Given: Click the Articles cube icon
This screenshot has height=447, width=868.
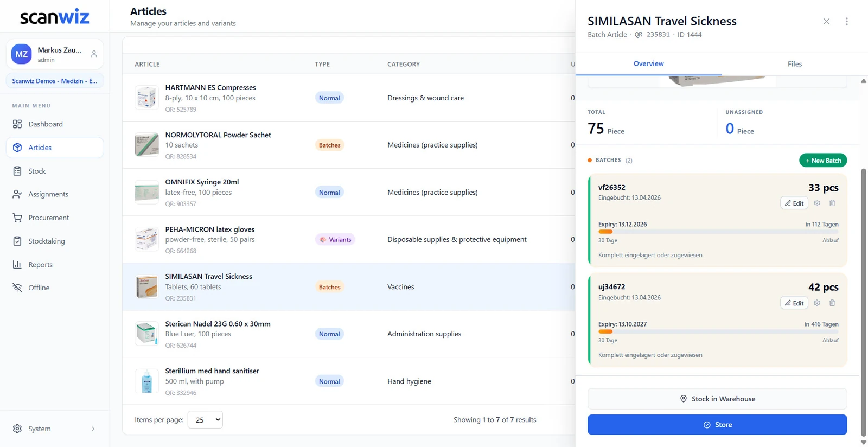Looking at the screenshot, I should coord(17,148).
